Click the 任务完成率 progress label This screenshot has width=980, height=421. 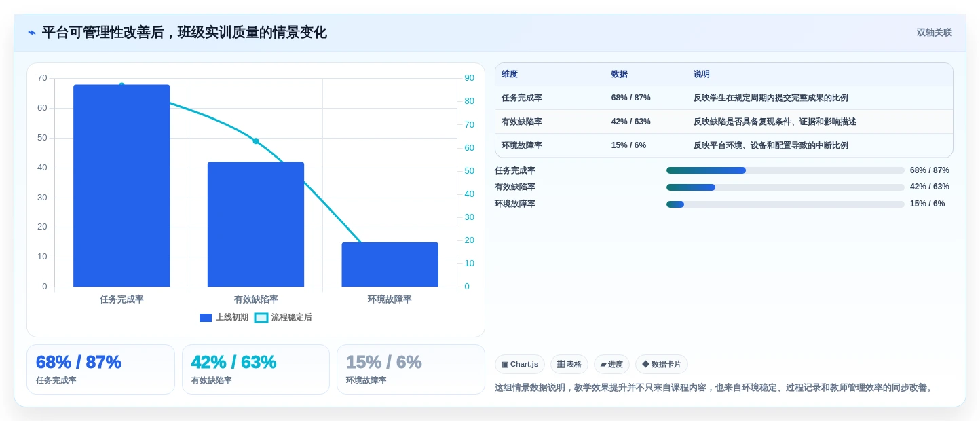(x=515, y=170)
